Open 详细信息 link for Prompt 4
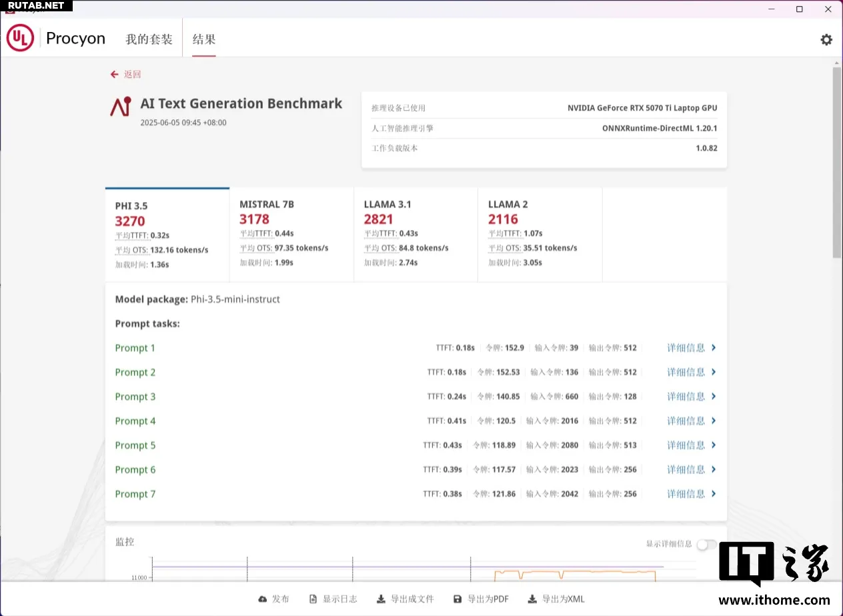This screenshot has width=843, height=616. 686,421
